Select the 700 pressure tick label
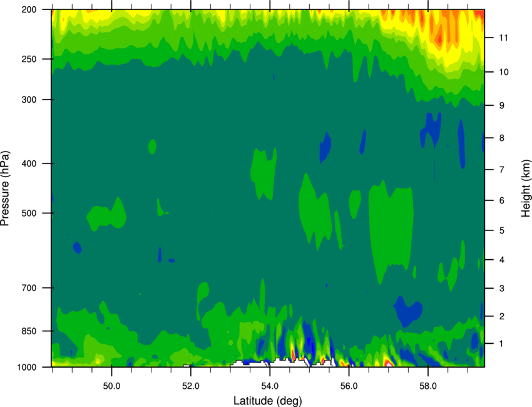This screenshot has width=532, height=407. 29,288
